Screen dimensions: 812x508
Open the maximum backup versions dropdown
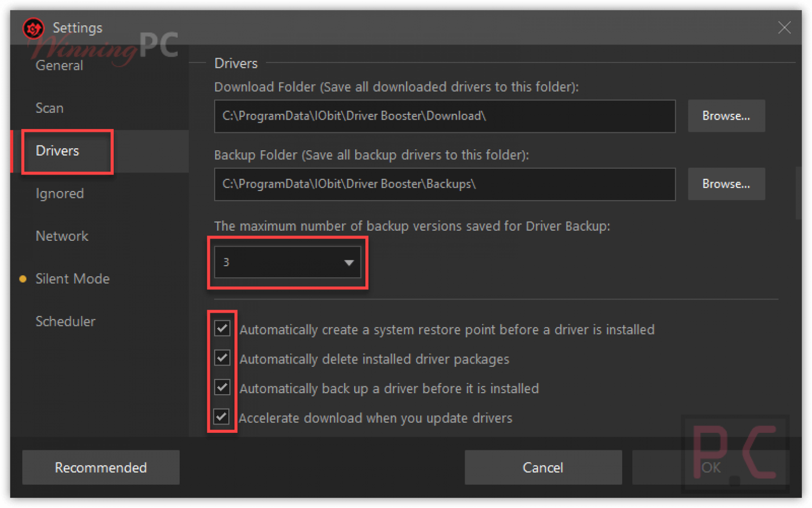pos(348,261)
